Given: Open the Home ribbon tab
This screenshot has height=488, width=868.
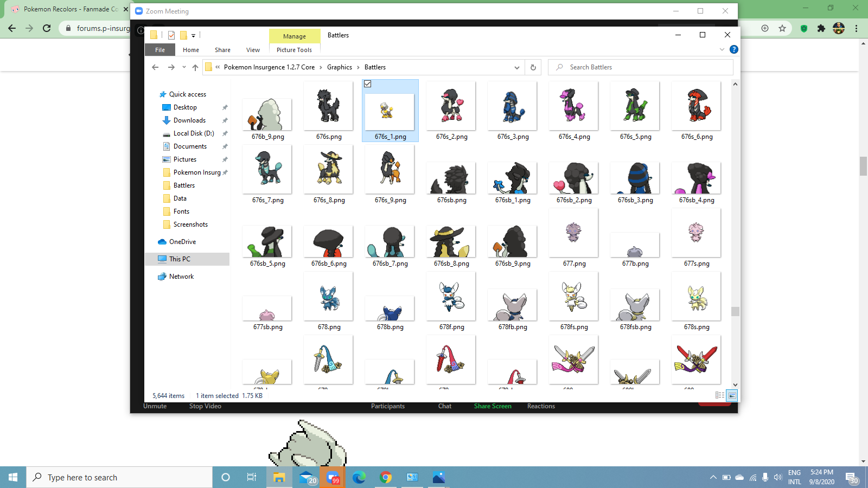Looking at the screenshot, I should tap(191, 50).
